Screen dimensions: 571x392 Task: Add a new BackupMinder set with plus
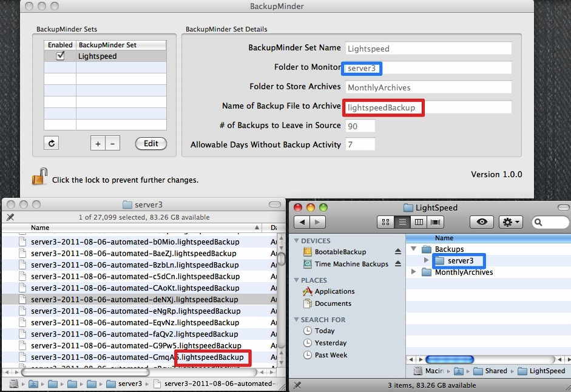click(x=98, y=144)
